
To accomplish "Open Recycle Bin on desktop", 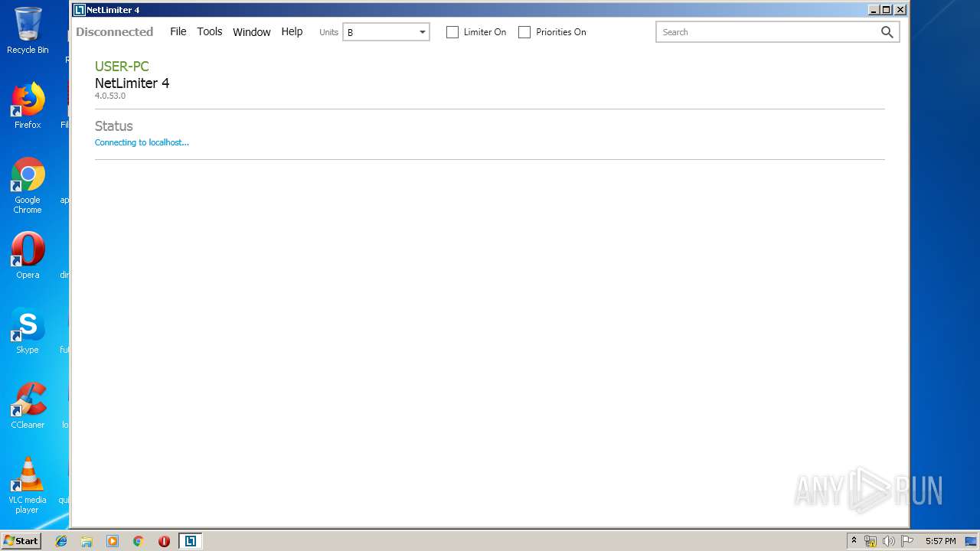I will pyautogui.click(x=28, y=31).
